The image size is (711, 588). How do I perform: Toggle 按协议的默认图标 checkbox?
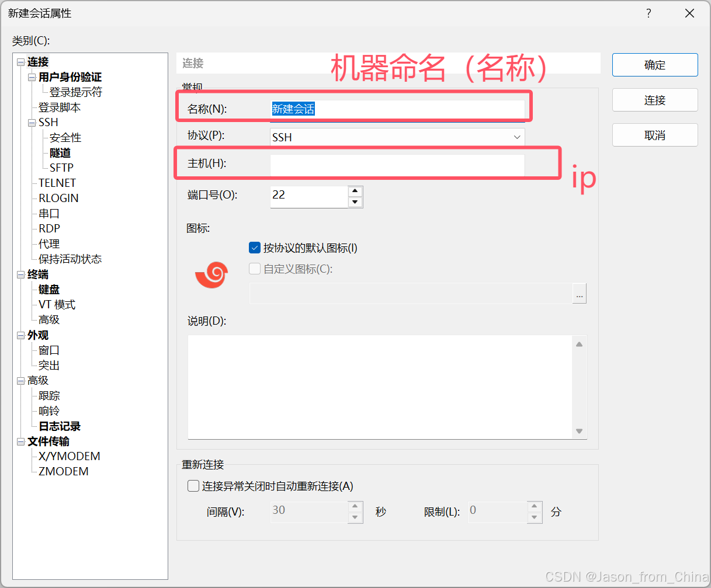tap(255, 248)
